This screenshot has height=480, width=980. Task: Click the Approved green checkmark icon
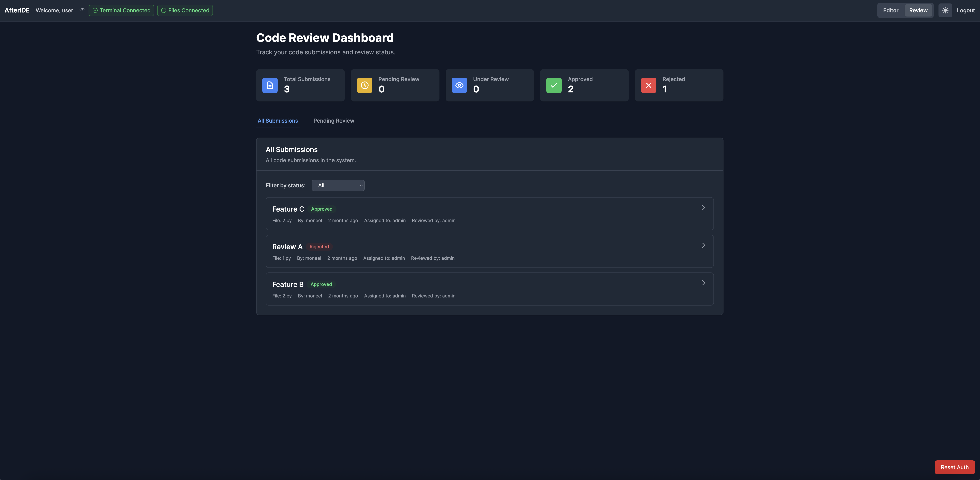click(554, 85)
